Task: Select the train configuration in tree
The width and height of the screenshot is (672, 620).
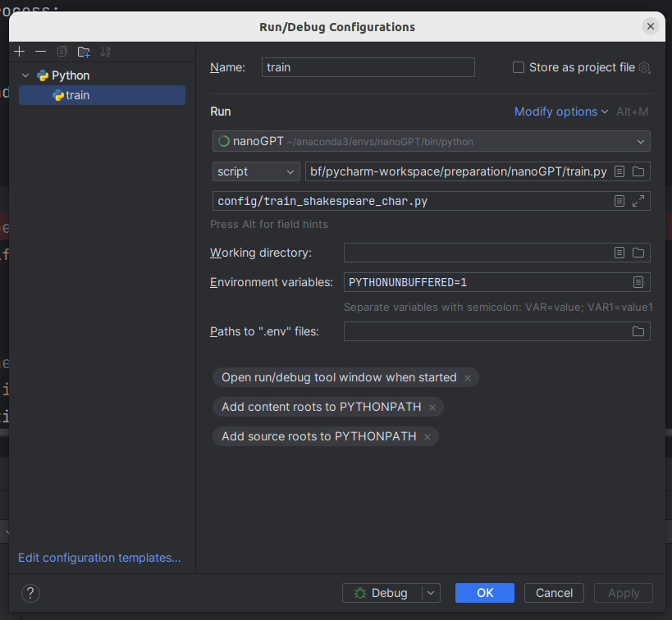Action: [78, 95]
